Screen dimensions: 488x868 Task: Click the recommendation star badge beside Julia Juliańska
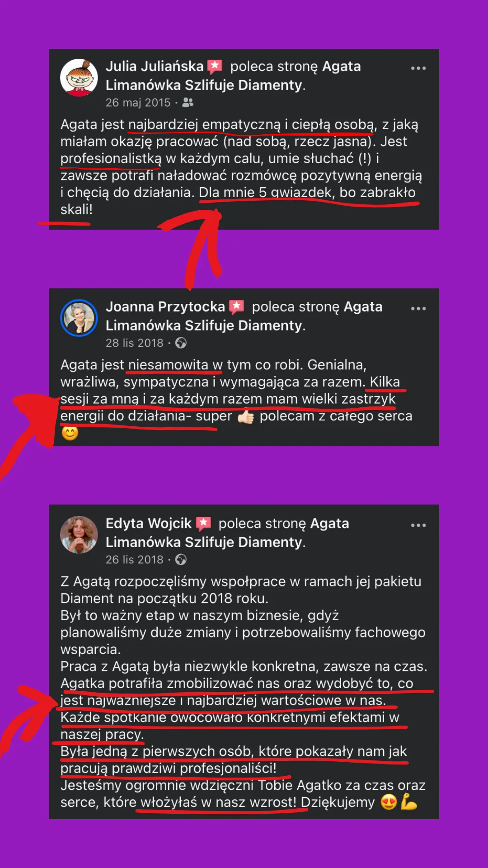click(215, 67)
